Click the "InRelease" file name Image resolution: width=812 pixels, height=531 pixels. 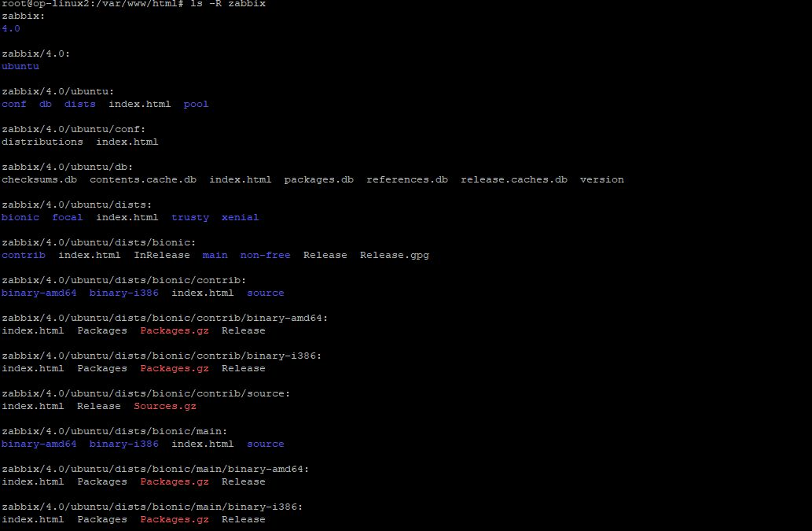tap(162, 256)
